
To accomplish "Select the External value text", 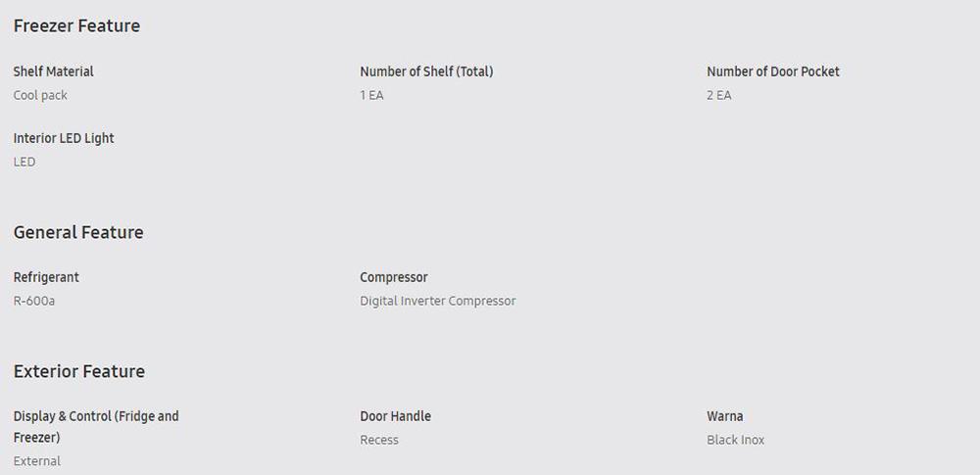I will (x=37, y=461).
